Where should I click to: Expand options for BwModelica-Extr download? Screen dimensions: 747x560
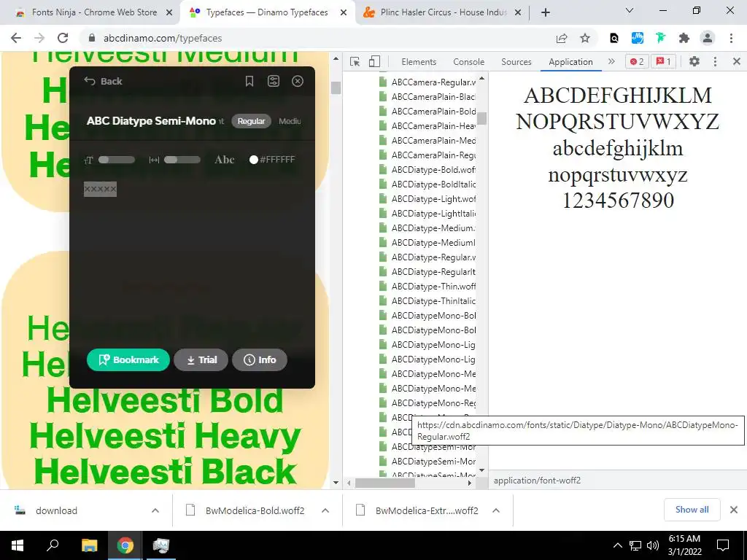(x=496, y=510)
